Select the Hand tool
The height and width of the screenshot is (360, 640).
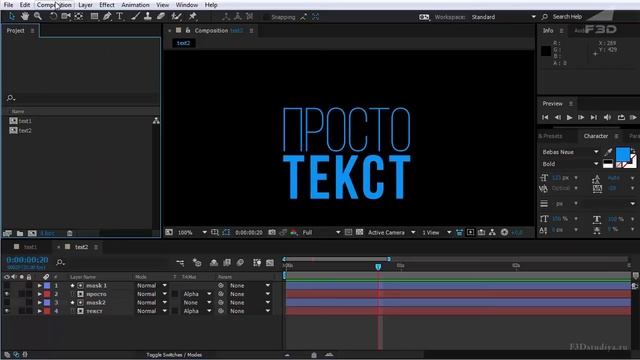pos(25,16)
